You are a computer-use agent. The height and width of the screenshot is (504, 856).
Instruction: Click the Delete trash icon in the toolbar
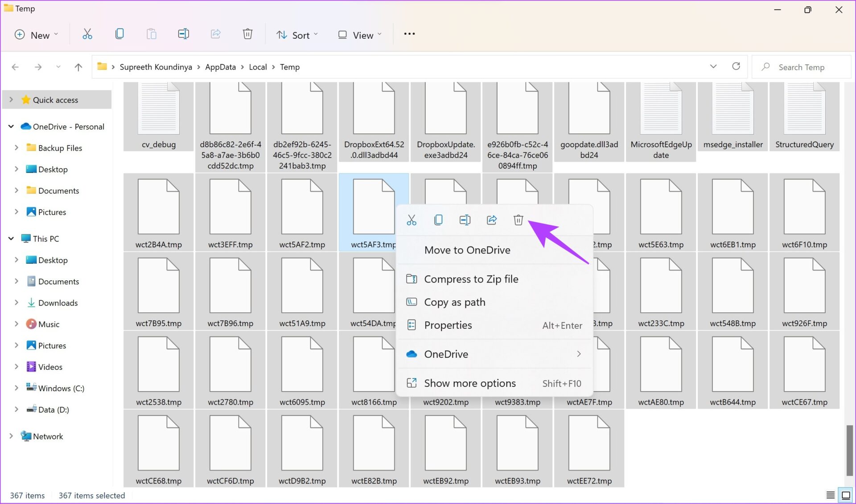(248, 34)
